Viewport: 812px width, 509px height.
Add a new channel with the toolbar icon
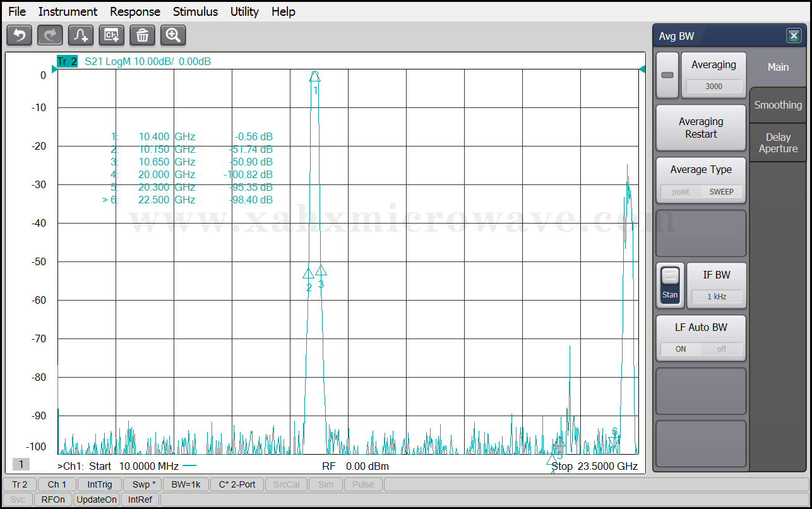click(112, 35)
